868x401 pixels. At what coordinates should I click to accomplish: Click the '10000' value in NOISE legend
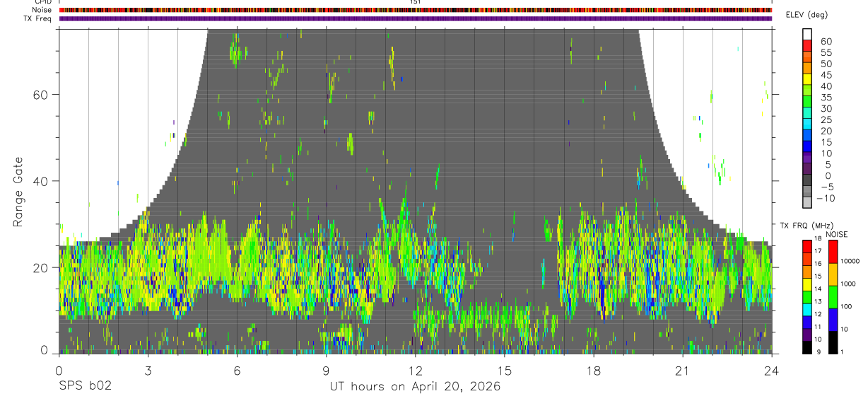850,261
